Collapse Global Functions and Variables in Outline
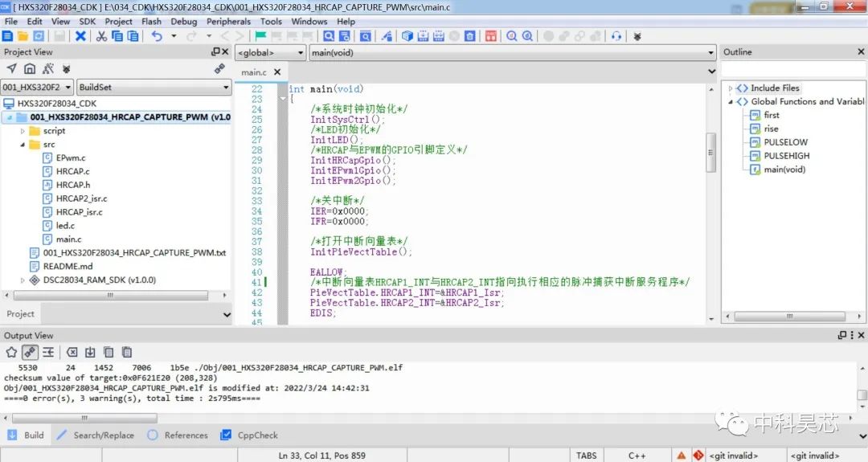Screen dimensions: 868x462 pyautogui.click(x=730, y=102)
